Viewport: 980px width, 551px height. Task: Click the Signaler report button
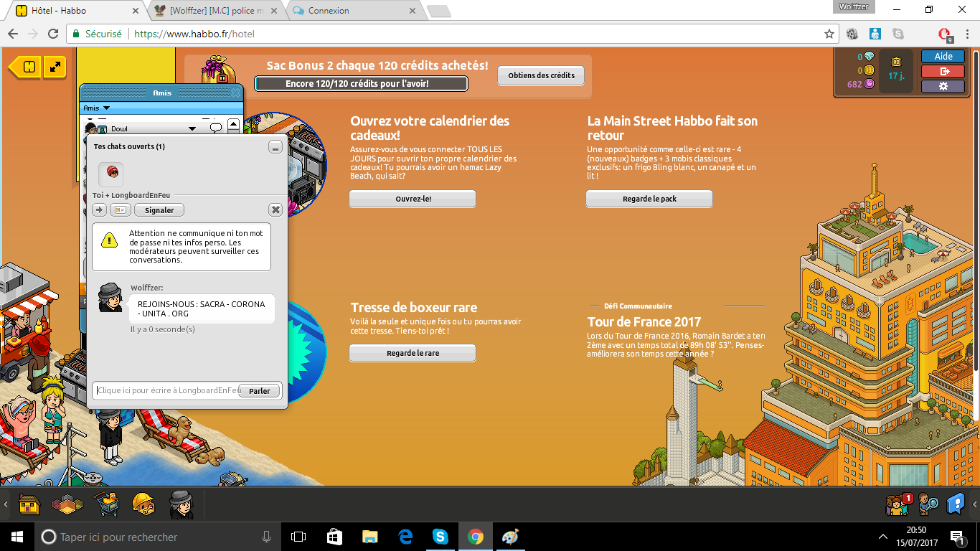[x=159, y=210]
